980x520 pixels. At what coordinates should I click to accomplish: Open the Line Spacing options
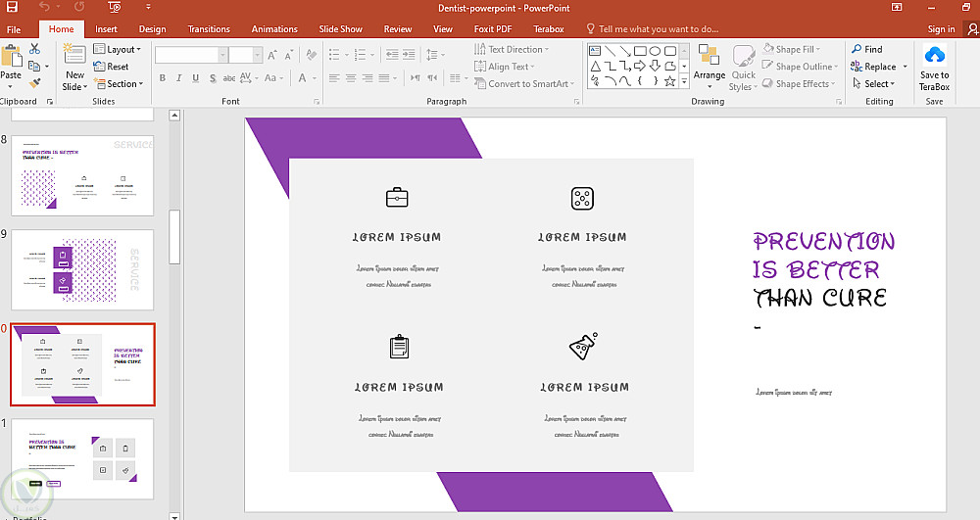click(436, 55)
